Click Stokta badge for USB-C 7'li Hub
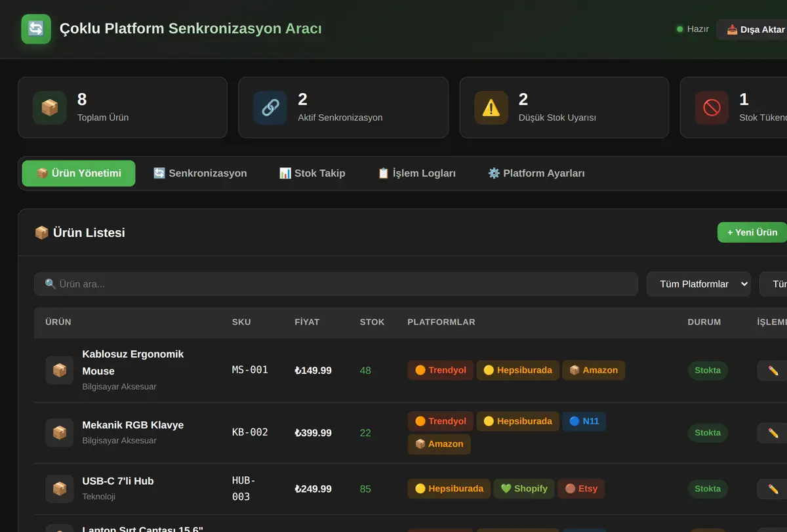Image resolution: width=787 pixels, height=532 pixels. (x=708, y=489)
